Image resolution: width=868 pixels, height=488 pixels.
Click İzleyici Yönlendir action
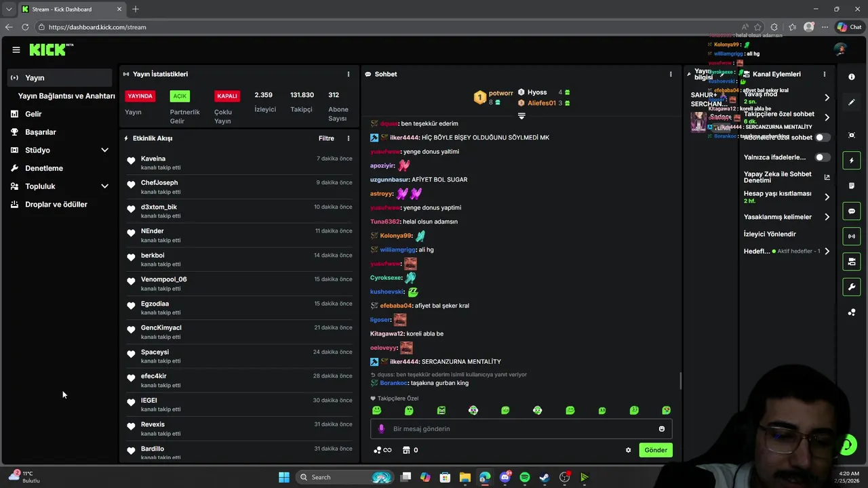click(x=770, y=234)
